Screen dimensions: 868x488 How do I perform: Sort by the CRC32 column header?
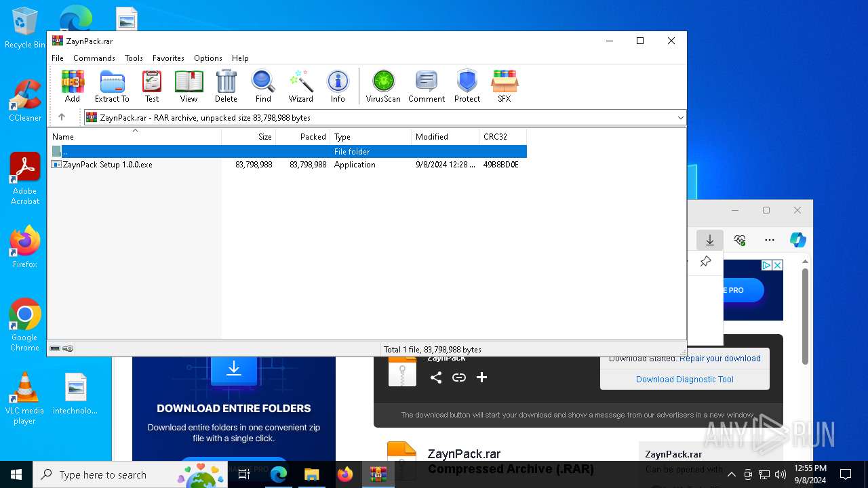click(x=503, y=136)
